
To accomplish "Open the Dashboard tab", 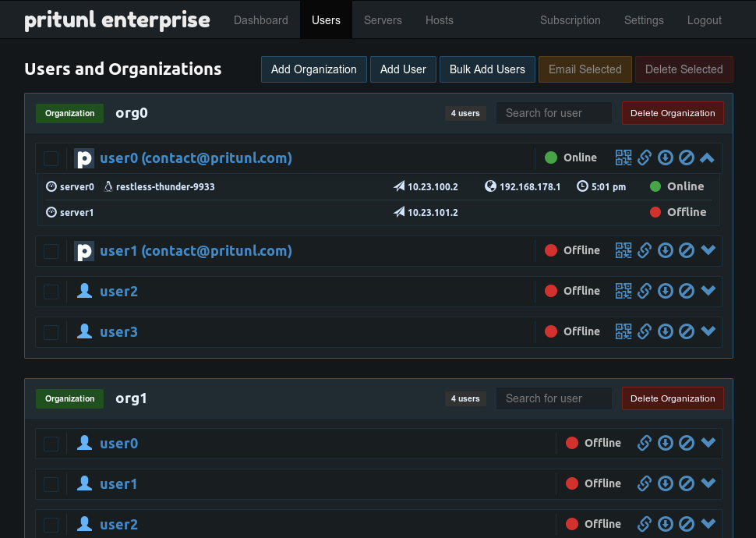I will point(261,19).
